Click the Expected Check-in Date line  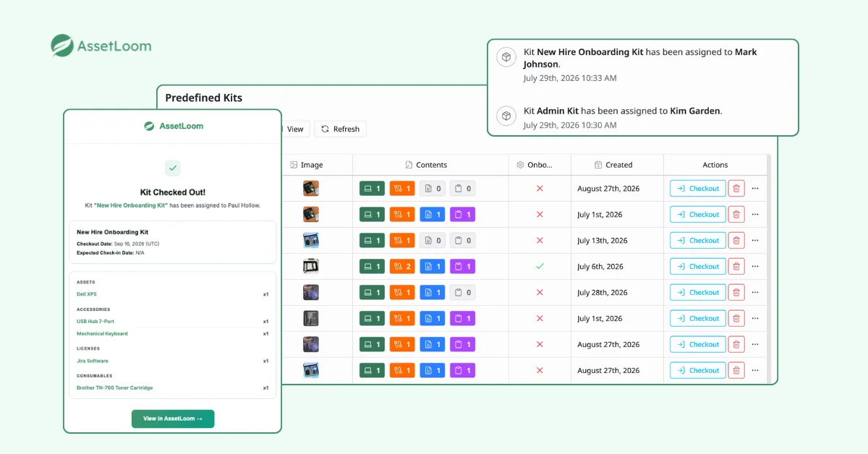point(110,253)
